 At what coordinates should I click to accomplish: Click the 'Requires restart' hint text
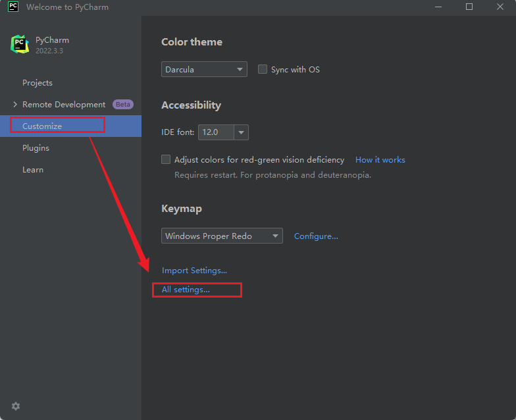coord(272,175)
